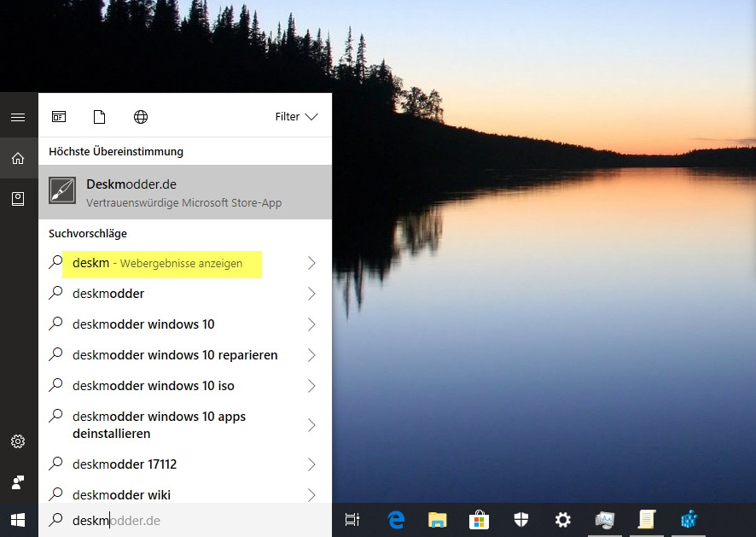Expand arrow next to 'deskmodder' suggestion
The height and width of the screenshot is (537, 756).
(x=311, y=294)
